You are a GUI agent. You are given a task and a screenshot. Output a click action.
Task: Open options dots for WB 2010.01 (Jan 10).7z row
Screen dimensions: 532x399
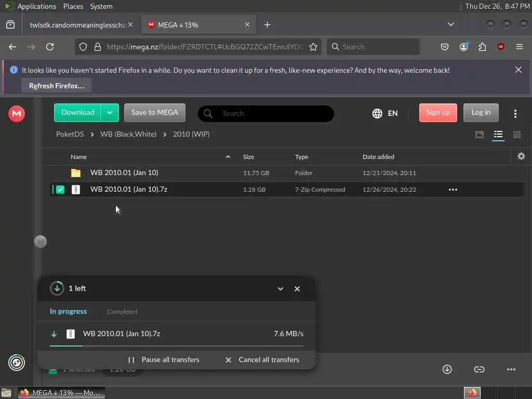453,190
